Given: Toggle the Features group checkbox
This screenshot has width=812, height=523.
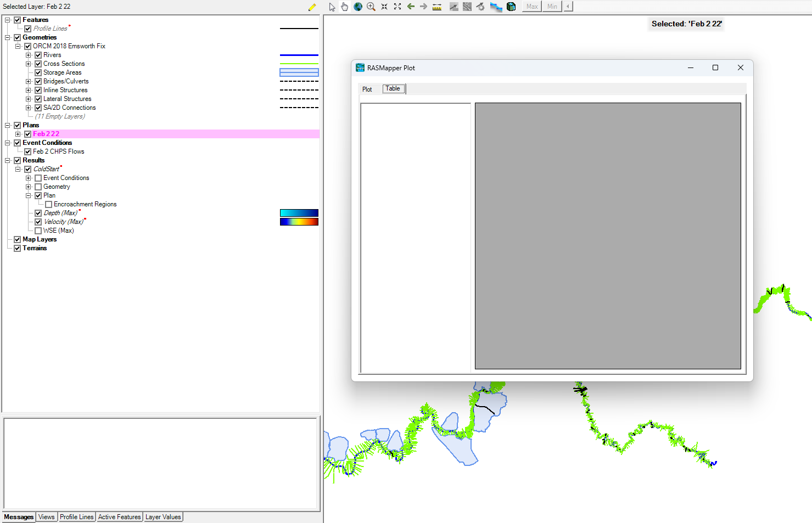Looking at the screenshot, I should point(18,20).
